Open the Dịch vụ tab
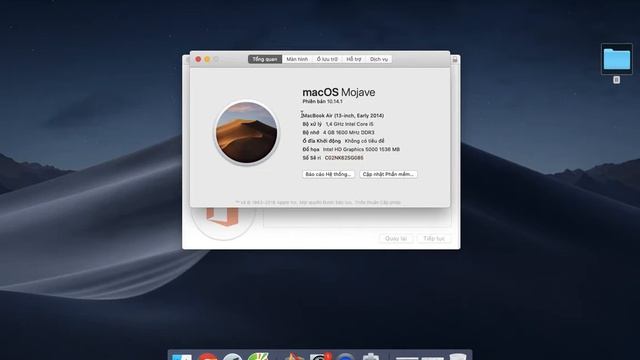 pyautogui.click(x=379, y=59)
